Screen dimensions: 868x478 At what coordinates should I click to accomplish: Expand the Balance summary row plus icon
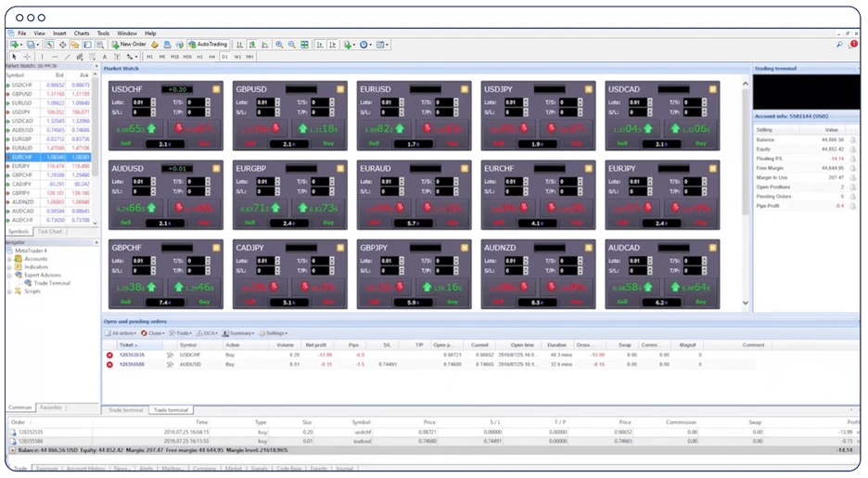(12, 450)
